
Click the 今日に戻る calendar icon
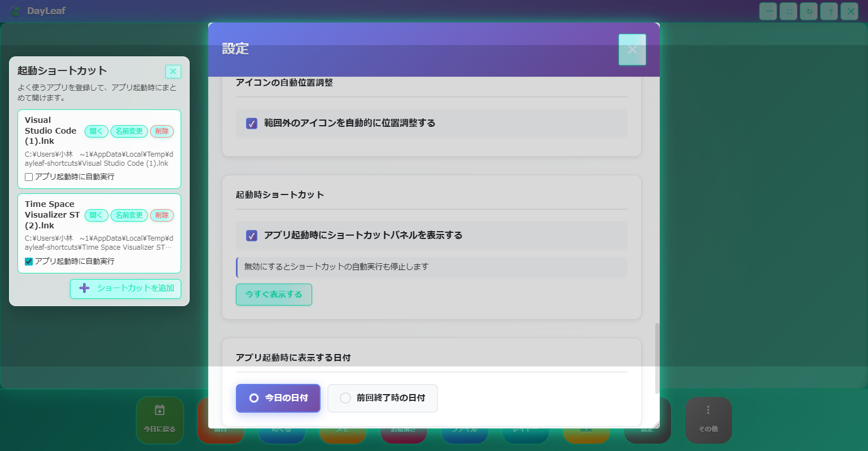tap(160, 411)
